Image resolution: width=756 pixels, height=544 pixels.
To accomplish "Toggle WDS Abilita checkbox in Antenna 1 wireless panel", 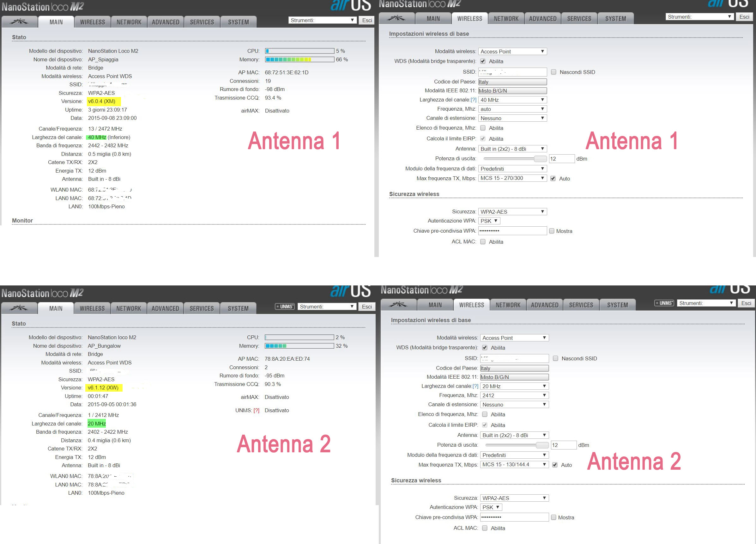I will click(483, 61).
